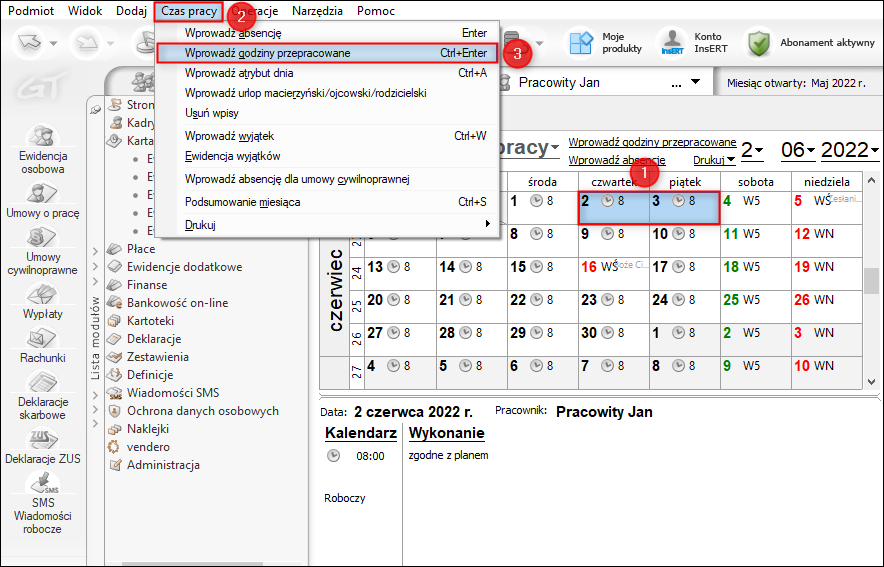Click the forward navigation arrow icon
884x567 pixels.
click(87, 42)
